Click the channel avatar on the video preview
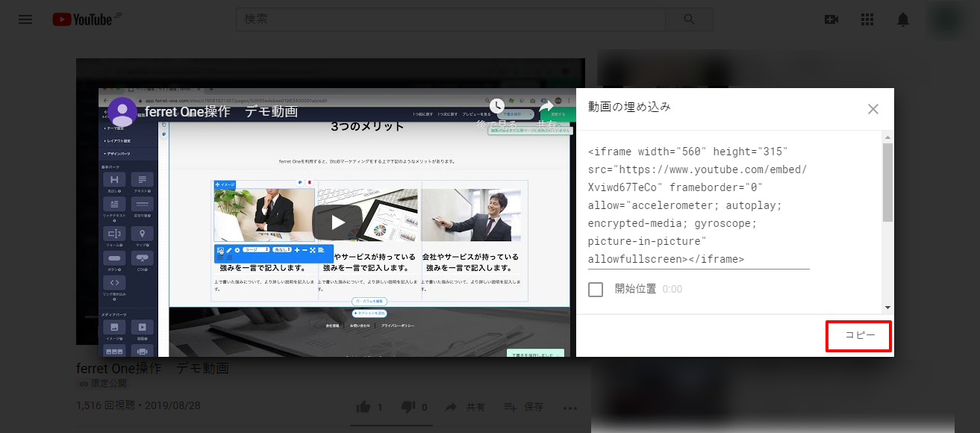 click(x=123, y=112)
